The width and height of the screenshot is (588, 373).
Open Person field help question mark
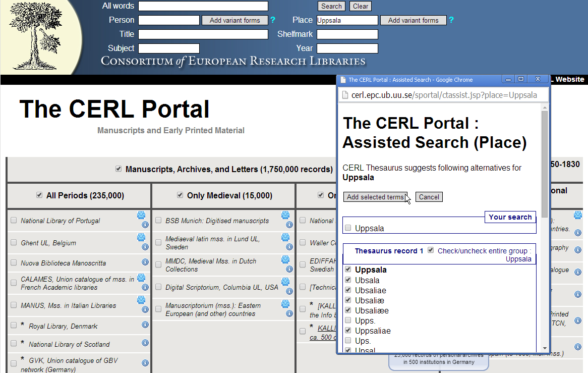[273, 20]
